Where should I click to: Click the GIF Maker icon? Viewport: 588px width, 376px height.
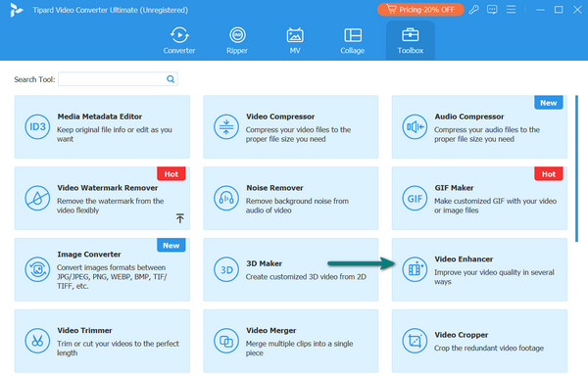(x=415, y=198)
